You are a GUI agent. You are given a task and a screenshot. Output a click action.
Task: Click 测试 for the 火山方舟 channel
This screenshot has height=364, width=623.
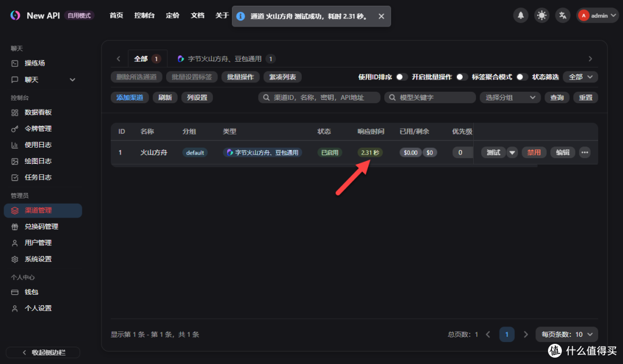[493, 153]
